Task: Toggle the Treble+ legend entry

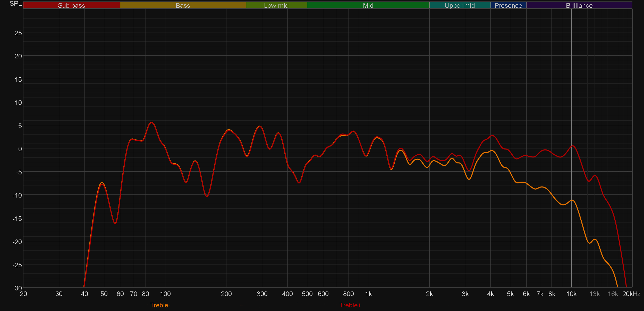Action: [350, 305]
